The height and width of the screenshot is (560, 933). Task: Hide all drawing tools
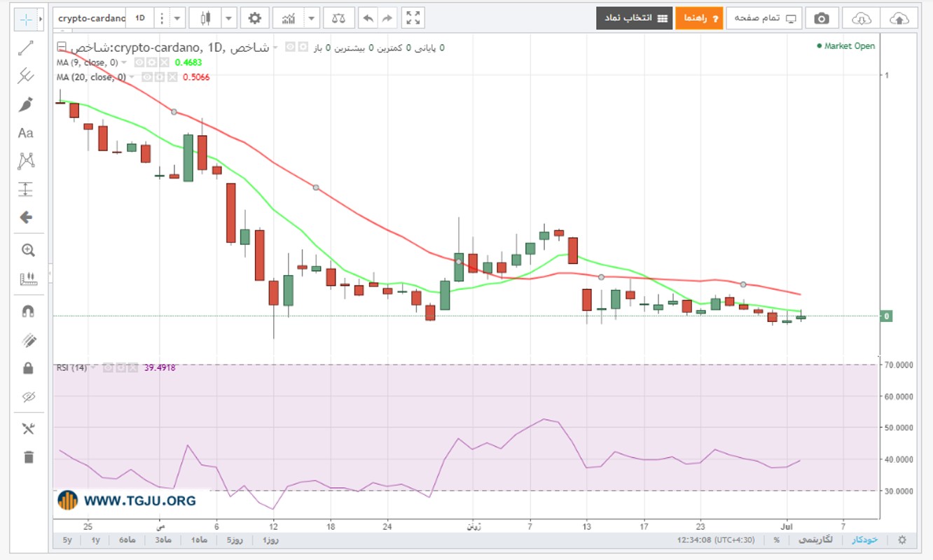tap(28, 397)
